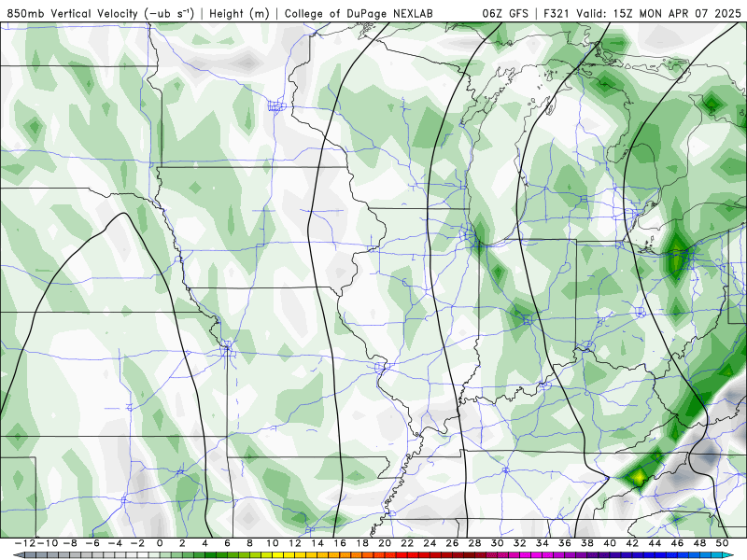The image size is (747, 560).
Task: Click the '0' colorbar scale label
Action: coord(160,543)
